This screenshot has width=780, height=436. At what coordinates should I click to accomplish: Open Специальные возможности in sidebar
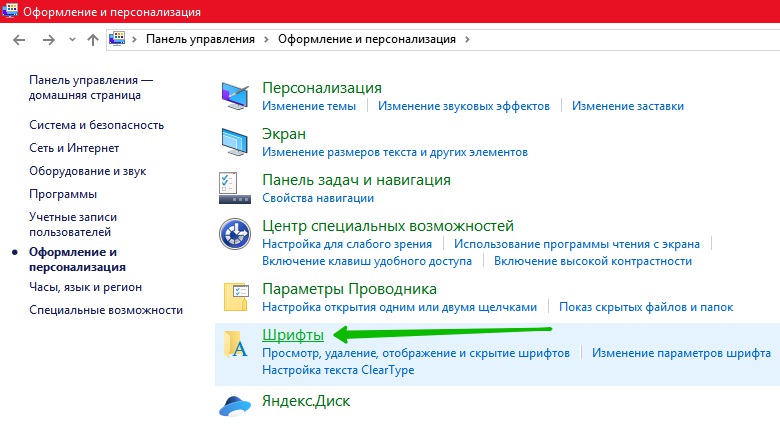click(106, 310)
